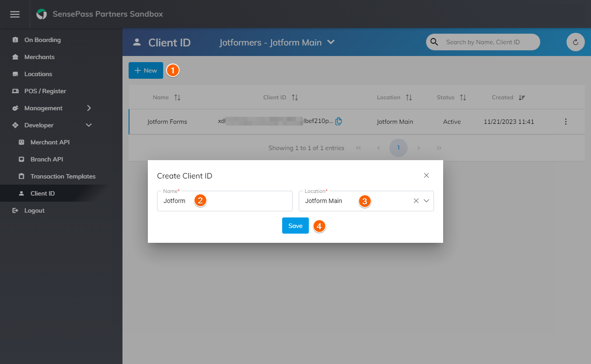591x364 pixels.
Task: Click the search magnifier icon
Action: click(x=434, y=42)
